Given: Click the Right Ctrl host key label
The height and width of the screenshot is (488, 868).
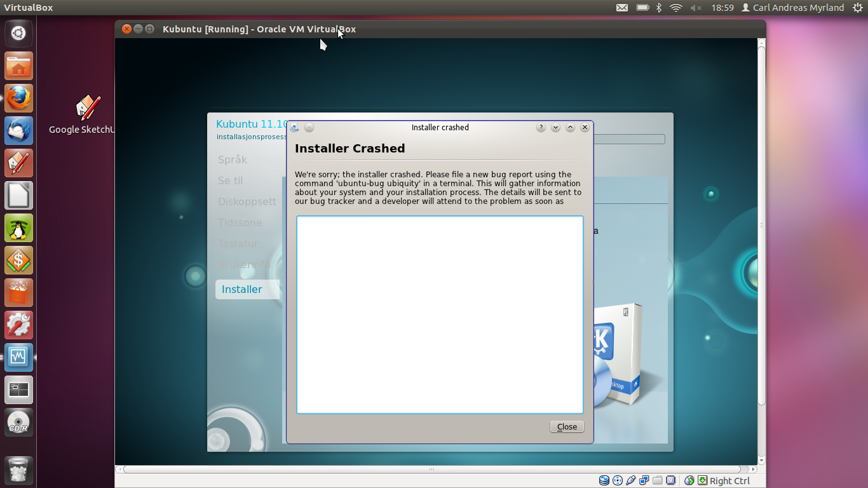Looking at the screenshot, I should point(729,481).
